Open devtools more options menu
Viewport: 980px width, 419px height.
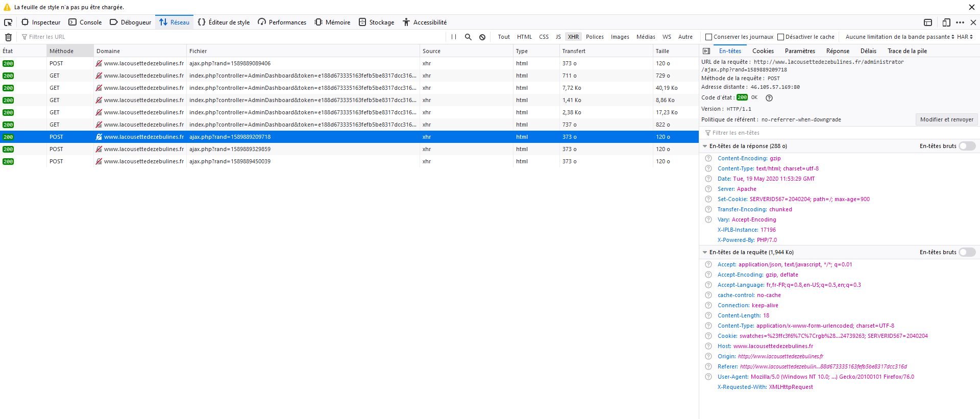pyautogui.click(x=960, y=22)
